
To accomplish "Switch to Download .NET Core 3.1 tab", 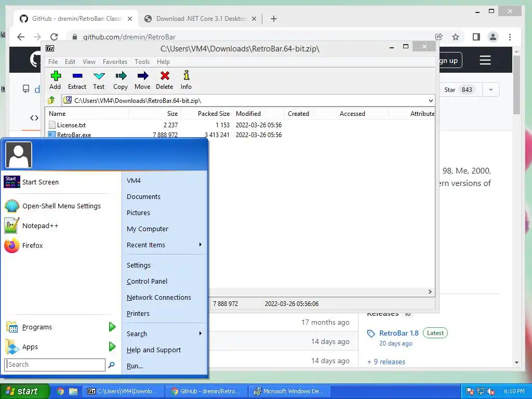I will coord(200,19).
